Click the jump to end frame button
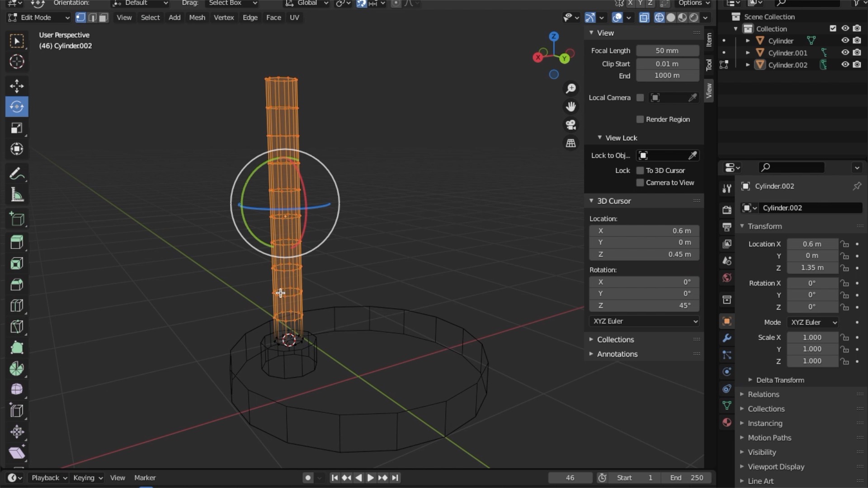 pos(395,477)
